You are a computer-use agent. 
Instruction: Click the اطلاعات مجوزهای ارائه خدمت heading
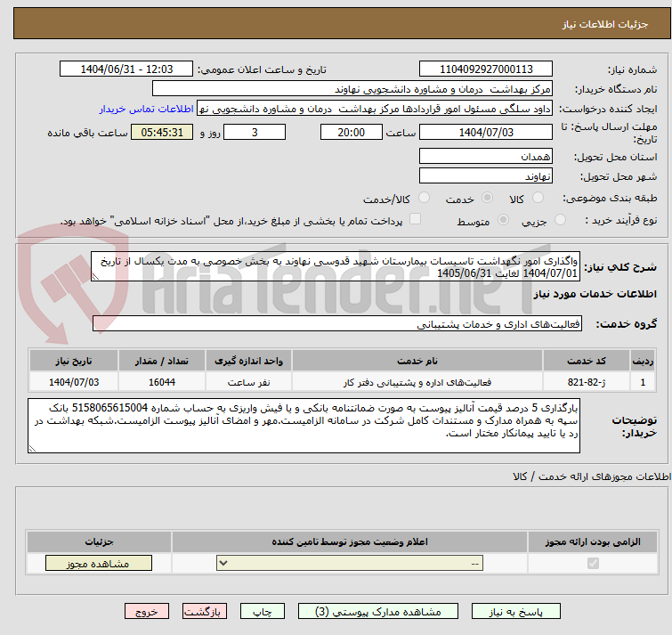(x=591, y=476)
